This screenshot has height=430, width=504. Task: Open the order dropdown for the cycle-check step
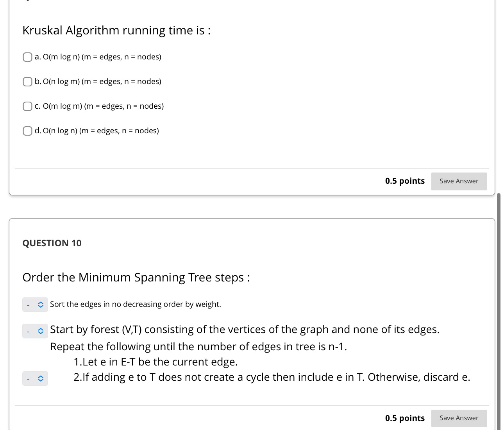(35, 378)
